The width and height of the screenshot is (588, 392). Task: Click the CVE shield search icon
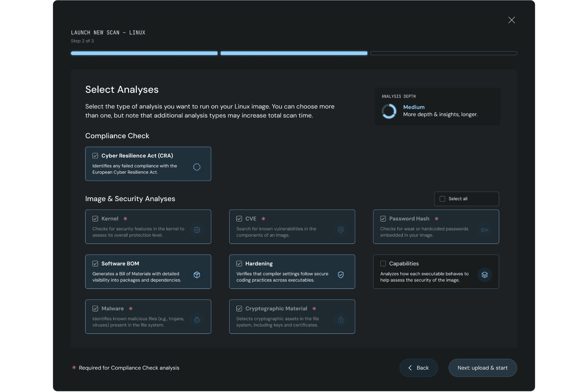click(x=341, y=230)
